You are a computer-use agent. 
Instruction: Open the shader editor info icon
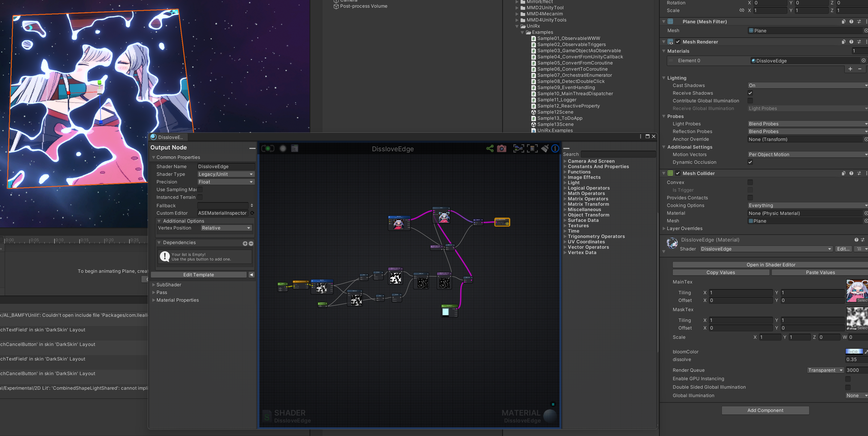pyautogui.click(x=555, y=148)
